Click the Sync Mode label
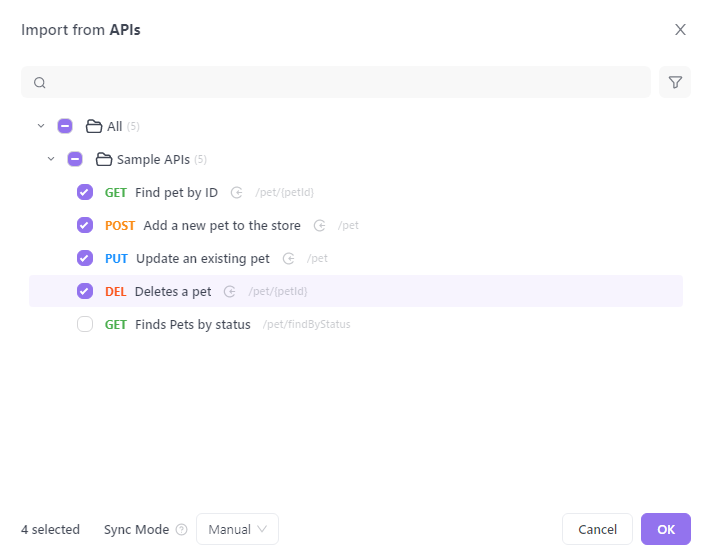This screenshot has width=706, height=550. pos(136,530)
